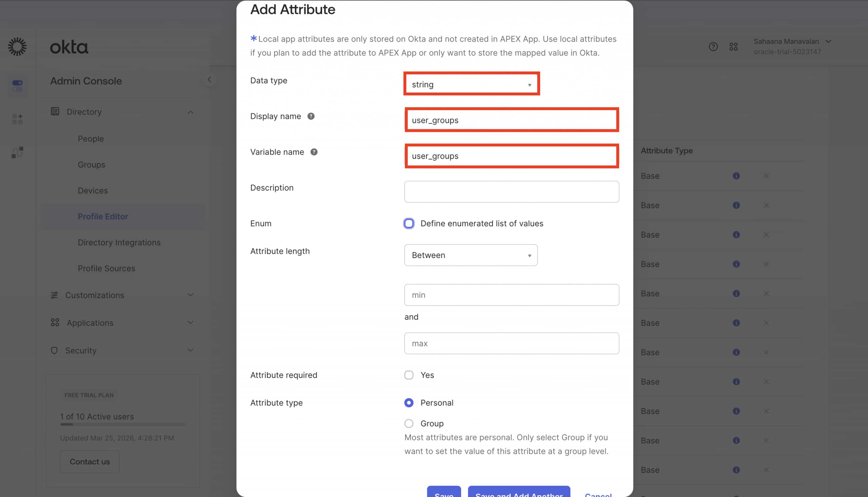This screenshot has width=868, height=497.
Task: Click the Security shield icon
Action: click(x=54, y=350)
